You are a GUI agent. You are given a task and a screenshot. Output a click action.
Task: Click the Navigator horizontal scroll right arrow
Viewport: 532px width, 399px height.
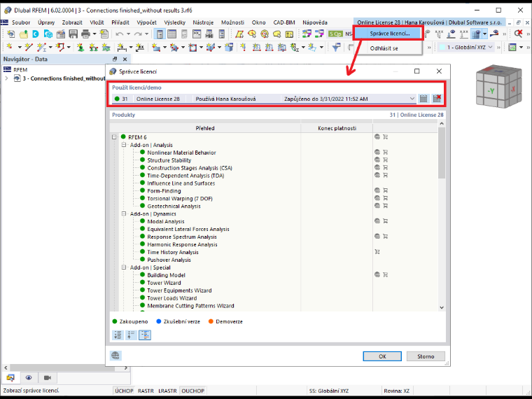126,367
